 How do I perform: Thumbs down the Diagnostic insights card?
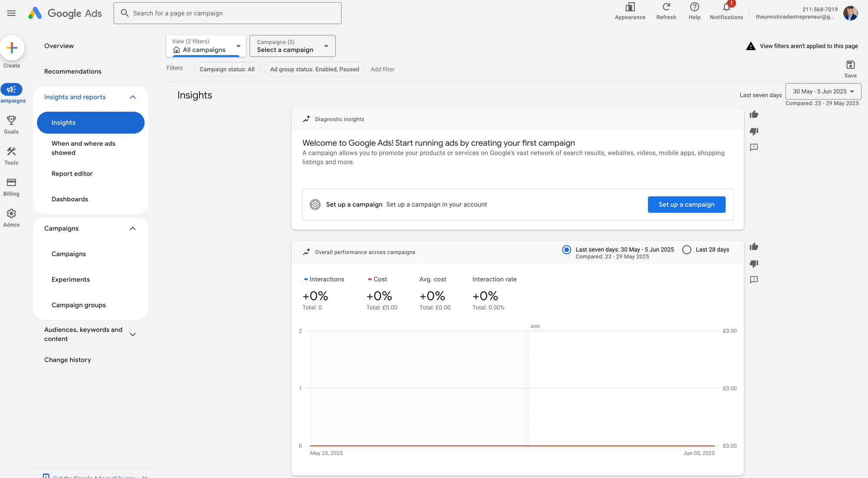pos(754,131)
